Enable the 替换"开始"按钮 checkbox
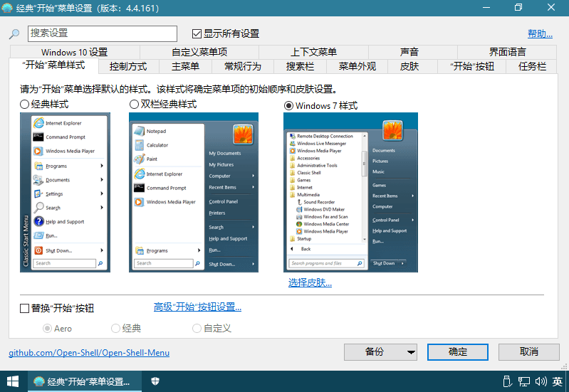 [25, 308]
